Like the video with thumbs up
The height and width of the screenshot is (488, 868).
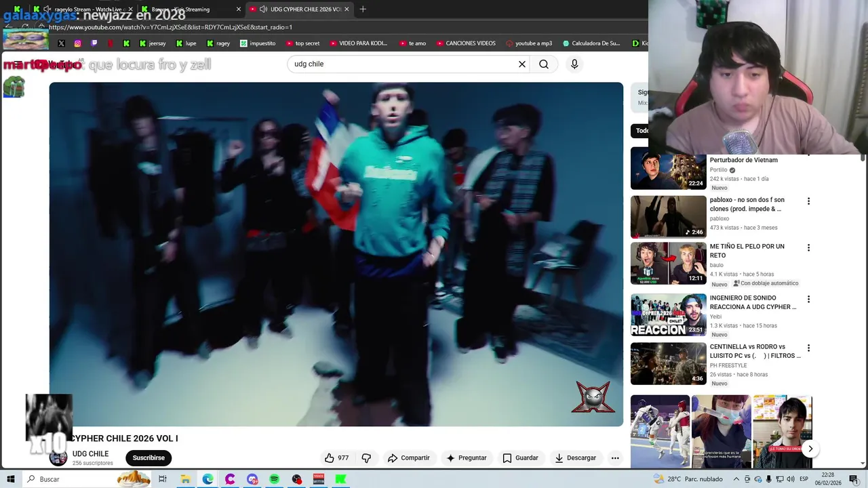pos(336,458)
